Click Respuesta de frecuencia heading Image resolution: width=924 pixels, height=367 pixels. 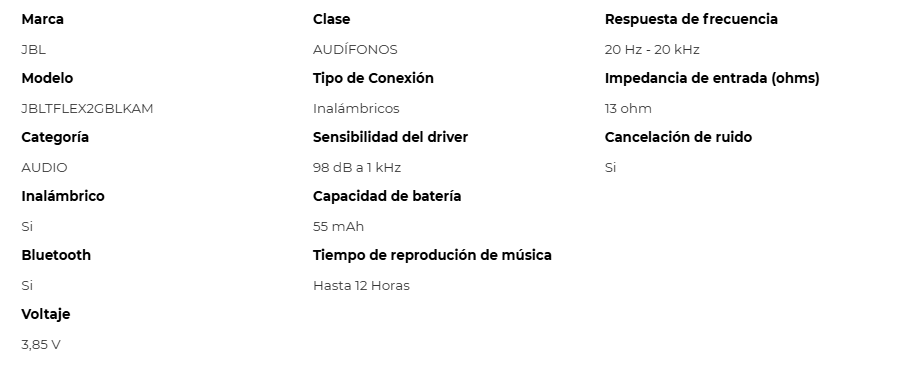(691, 19)
